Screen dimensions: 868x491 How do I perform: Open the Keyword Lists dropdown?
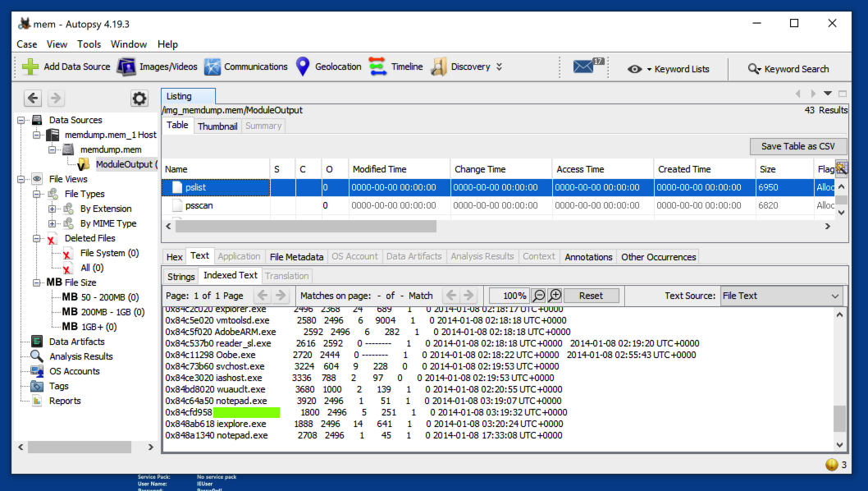(669, 69)
